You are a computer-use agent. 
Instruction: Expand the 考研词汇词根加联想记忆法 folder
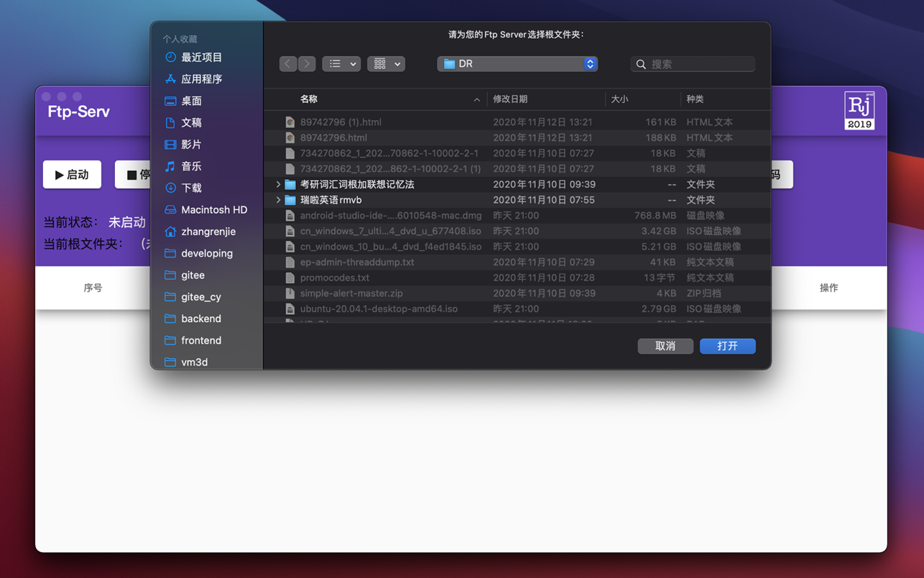[278, 185]
